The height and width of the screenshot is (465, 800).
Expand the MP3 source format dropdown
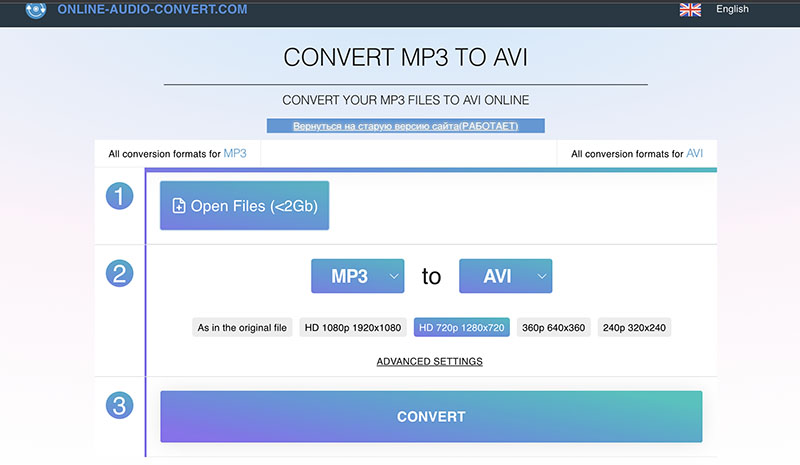[x=358, y=276]
